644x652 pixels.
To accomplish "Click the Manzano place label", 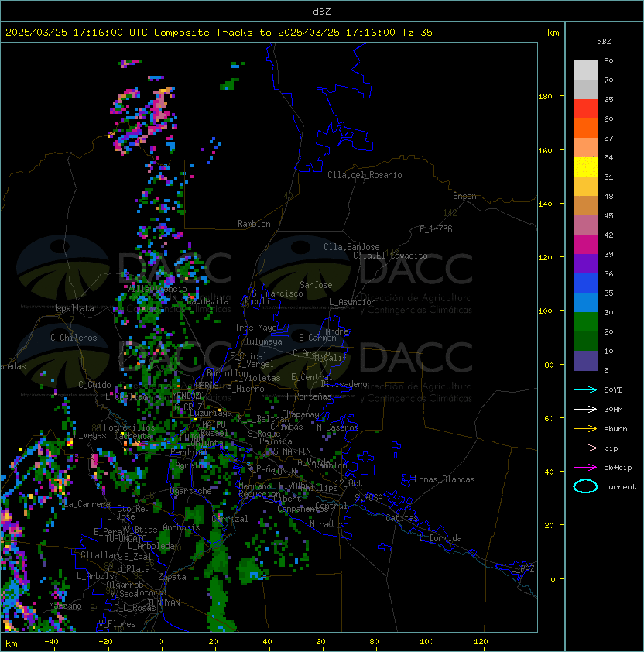I will click(x=65, y=606).
